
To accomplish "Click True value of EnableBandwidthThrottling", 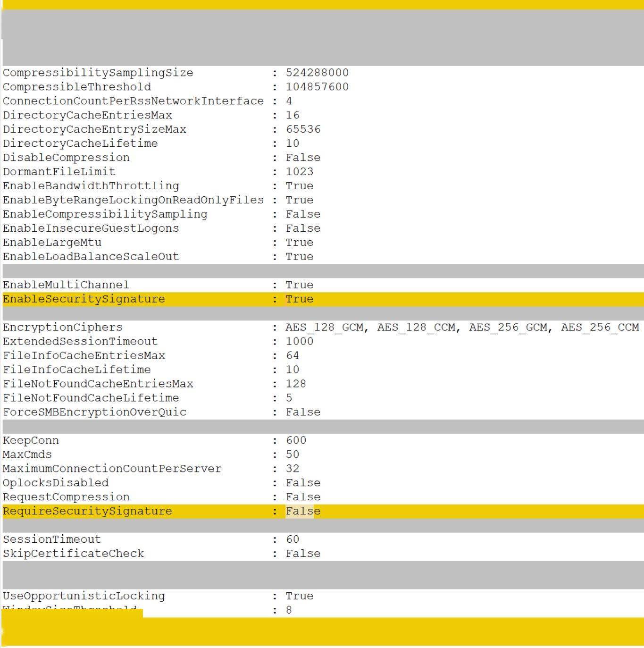I will [300, 186].
